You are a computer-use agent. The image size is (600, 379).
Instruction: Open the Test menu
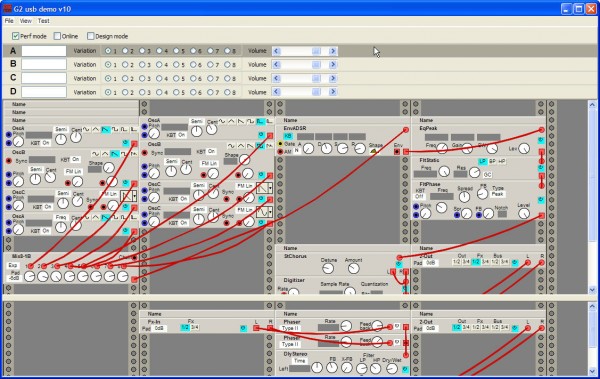43,21
